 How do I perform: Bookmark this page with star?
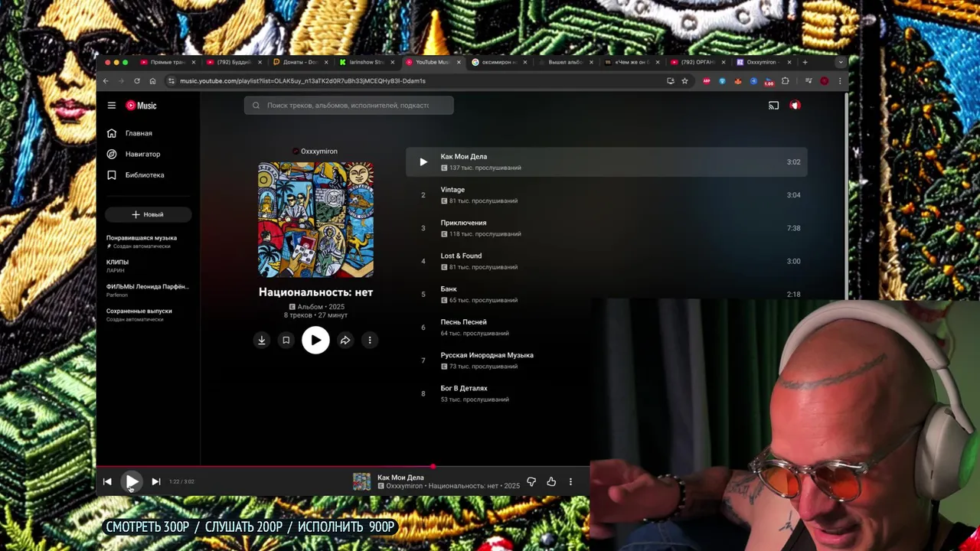684,81
